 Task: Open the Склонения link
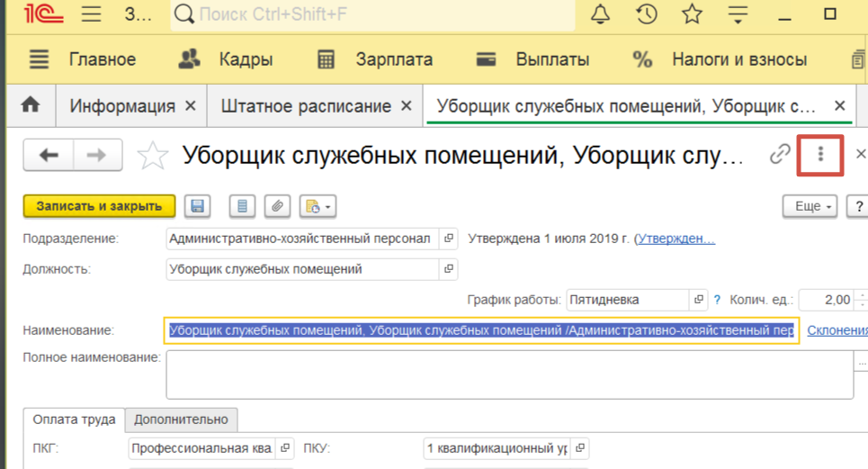tap(837, 330)
